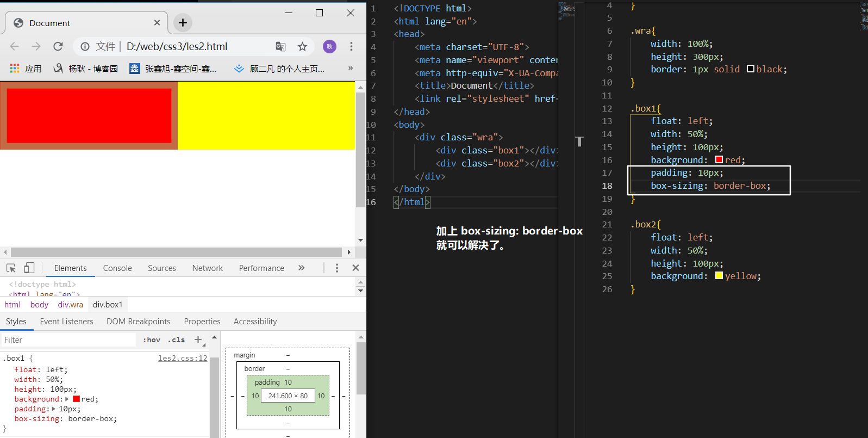Open the Apps bookmarks shortcut

(26, 69)
